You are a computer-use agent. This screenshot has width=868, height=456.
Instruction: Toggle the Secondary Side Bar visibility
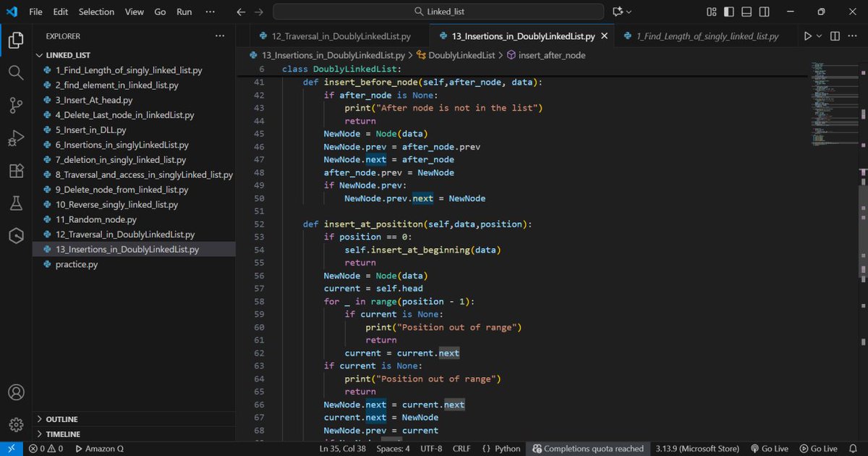tap(764, 12)
